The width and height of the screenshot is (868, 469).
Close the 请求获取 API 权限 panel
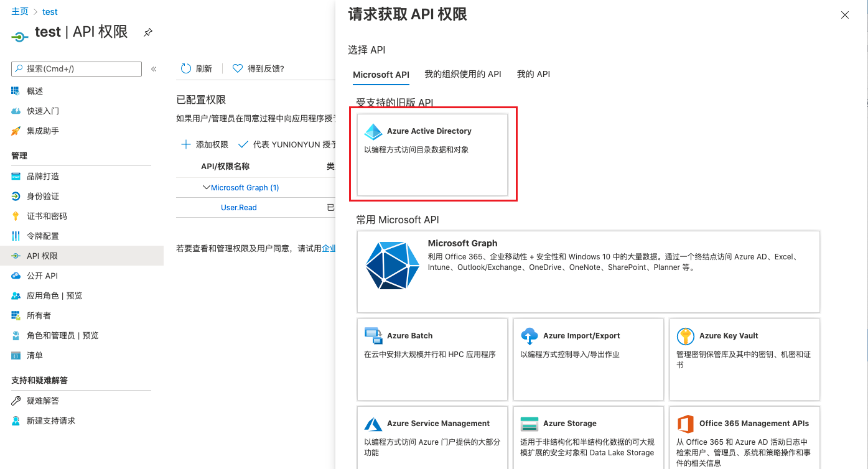(x=844, y=15)
